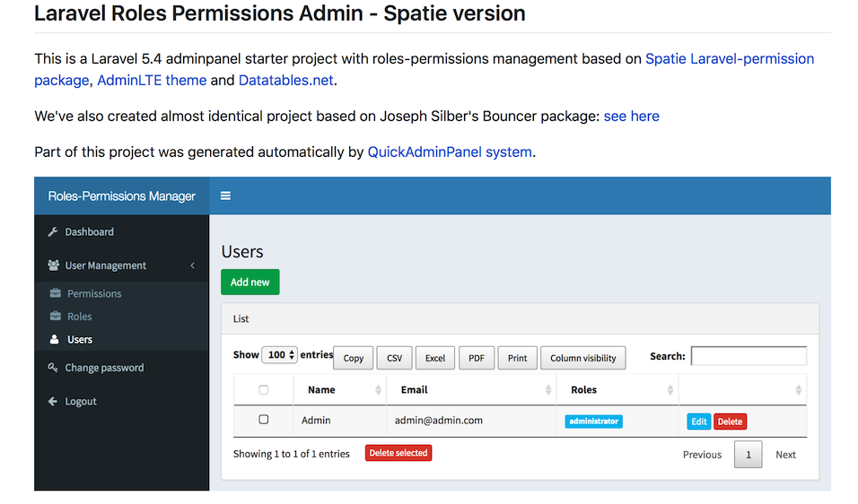The height and width of the screenshot is (504, 858).
Task: Click the User Management people icon
Action: point(53,265)
